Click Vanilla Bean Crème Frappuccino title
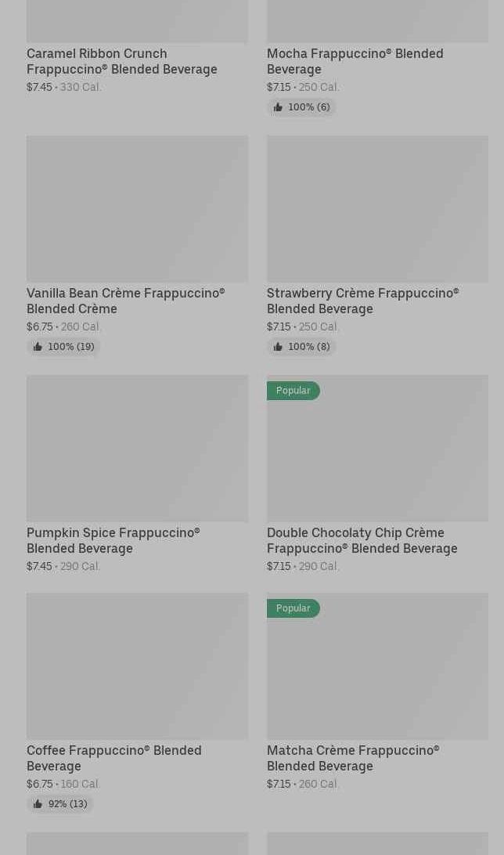Screen dimensions: 504x855 coord(125,301)
